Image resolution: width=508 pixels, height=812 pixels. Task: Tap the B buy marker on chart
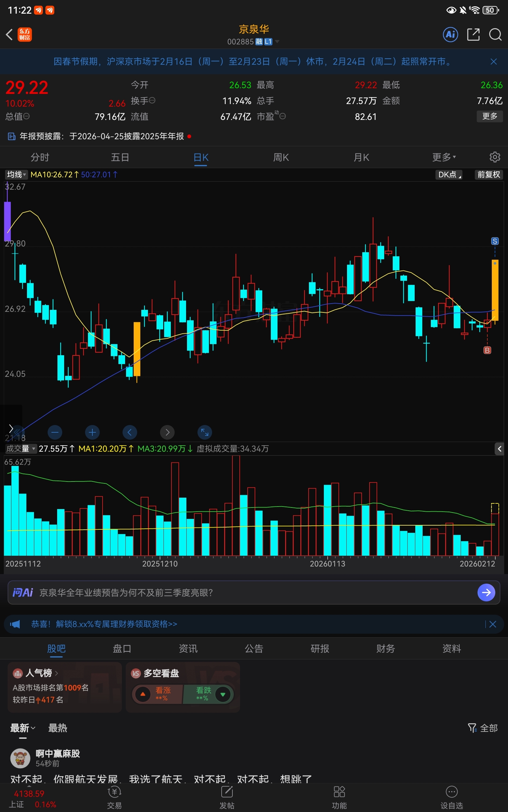point(487,350)
